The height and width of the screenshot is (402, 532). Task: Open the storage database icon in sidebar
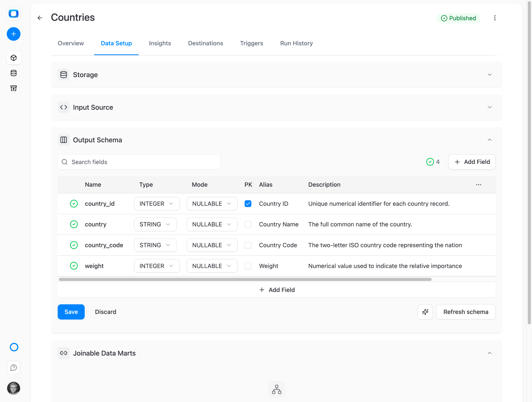click(14, 73)
